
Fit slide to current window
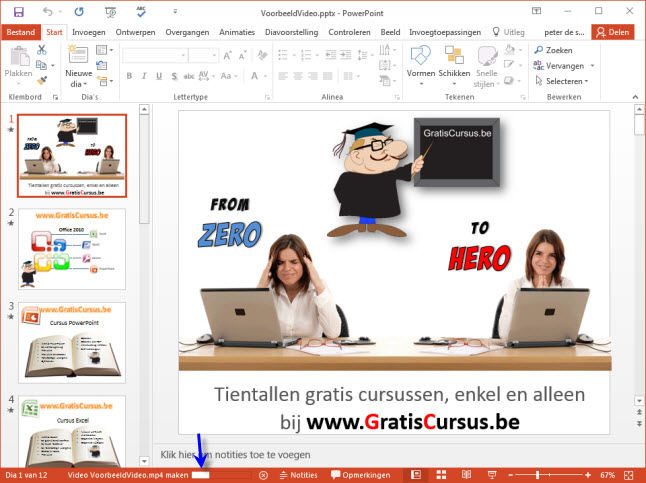(629, 475)
